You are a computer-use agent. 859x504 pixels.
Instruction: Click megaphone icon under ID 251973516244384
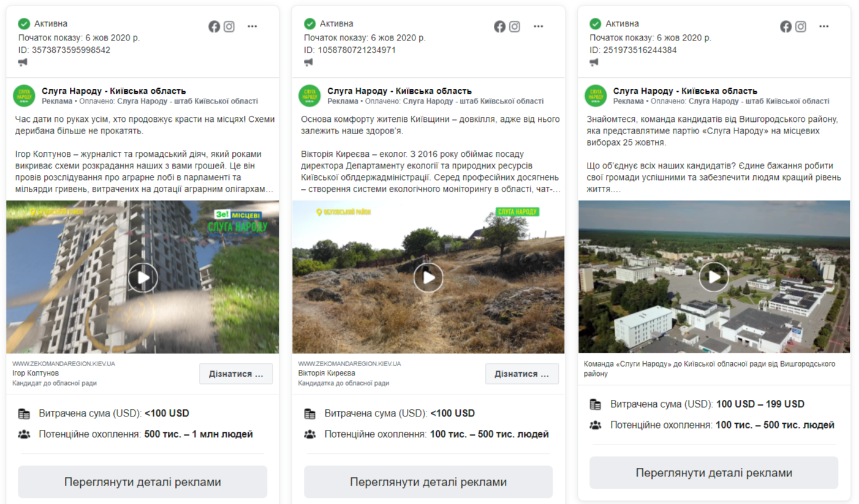594,62
